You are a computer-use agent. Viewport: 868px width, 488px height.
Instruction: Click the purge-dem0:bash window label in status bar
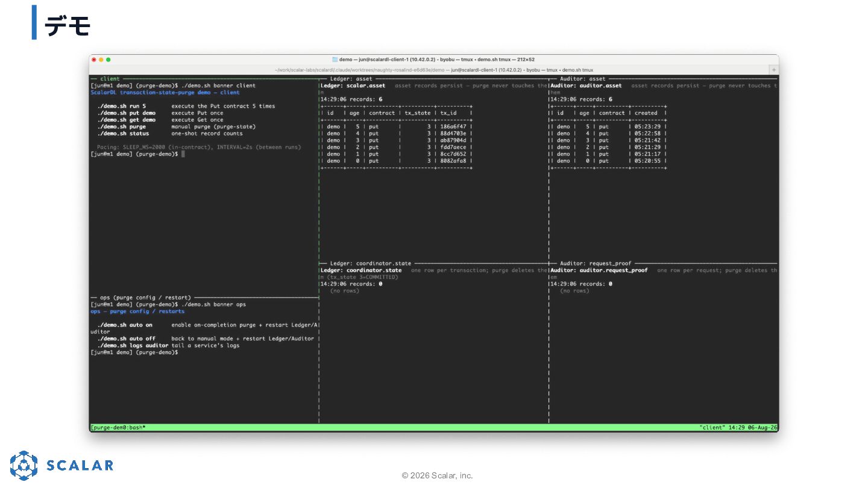click(119, 427)
